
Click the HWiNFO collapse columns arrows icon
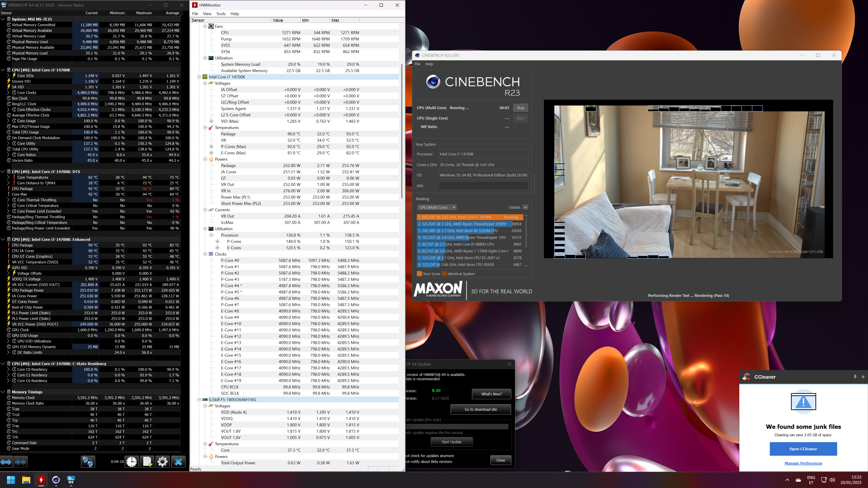pos(21,462)
